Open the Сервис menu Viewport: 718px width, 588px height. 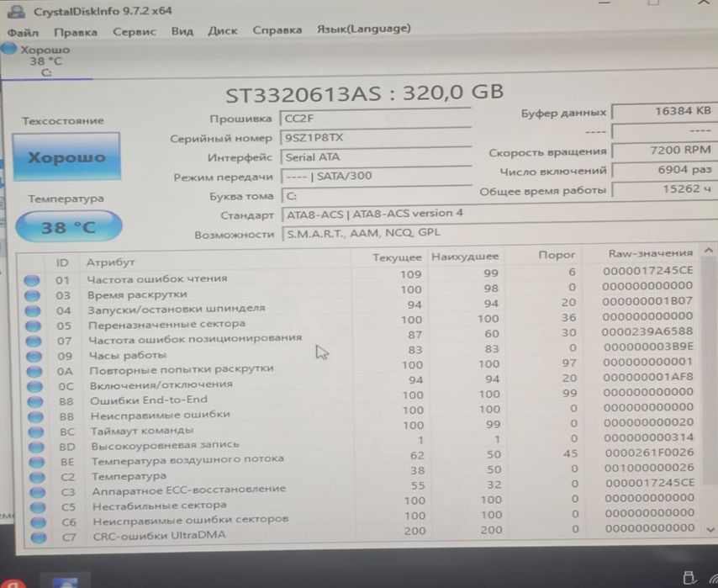click(x=135, y=32)
